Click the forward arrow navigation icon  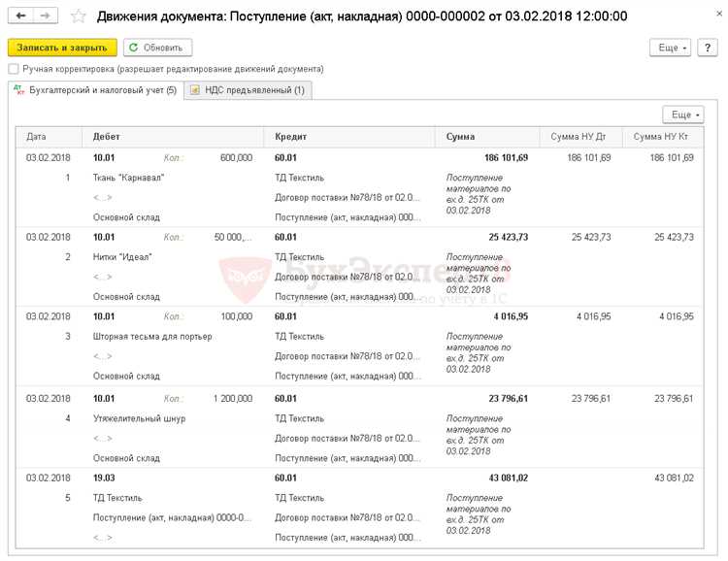click(x=46, y=16)
